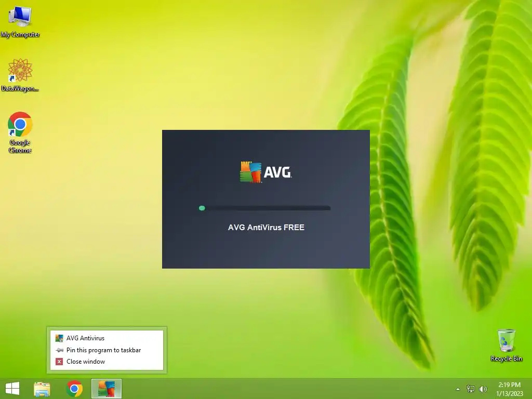Open the Windows Start button
Viewport: 532px width, 399px height.
(12, 389)
